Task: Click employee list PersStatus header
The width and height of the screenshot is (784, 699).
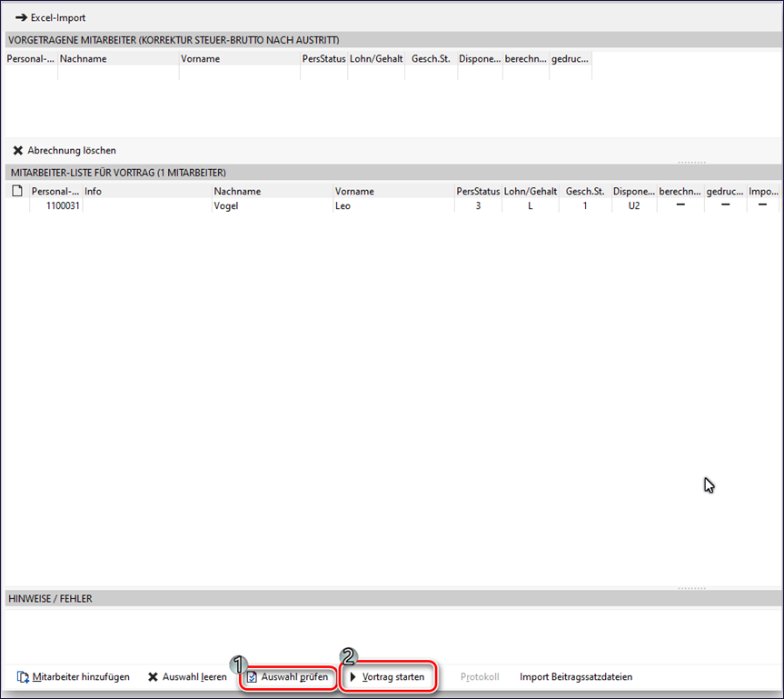Action: (x=478, y=191)
